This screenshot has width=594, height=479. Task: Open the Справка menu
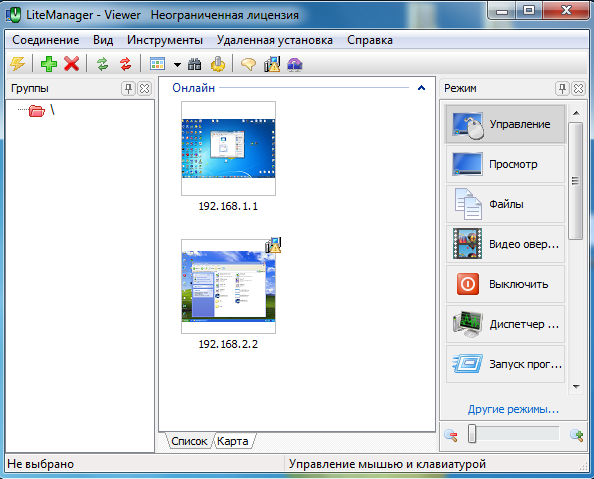[x=370, y=40]
